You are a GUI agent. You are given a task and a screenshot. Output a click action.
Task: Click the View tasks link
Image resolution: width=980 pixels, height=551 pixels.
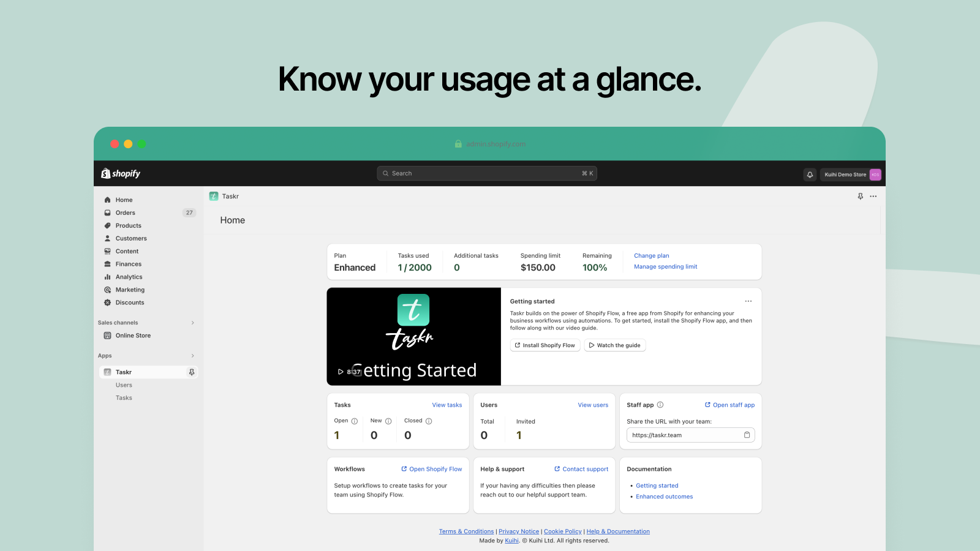pyautogui.click(x=447, y=405)
